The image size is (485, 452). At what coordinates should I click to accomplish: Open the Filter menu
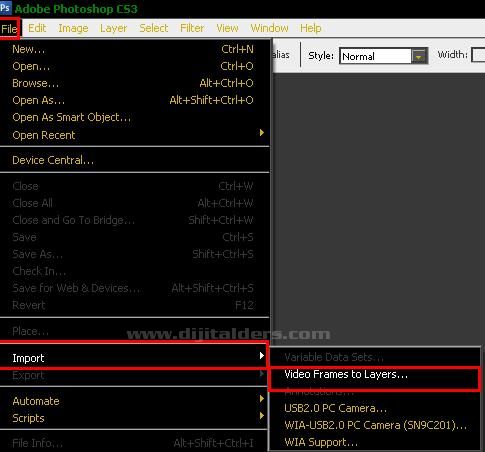pyautogui.click(x=192, y=28)
